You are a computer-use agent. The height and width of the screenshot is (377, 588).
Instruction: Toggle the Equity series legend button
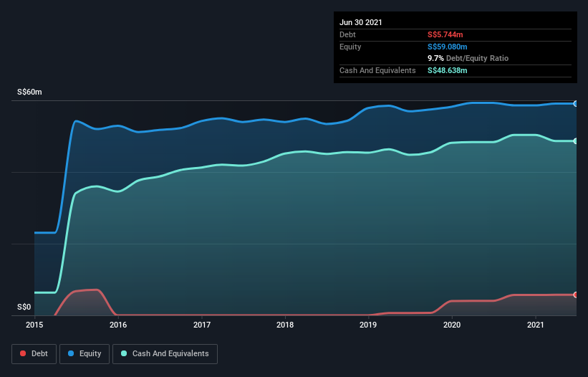pos(85,354)
